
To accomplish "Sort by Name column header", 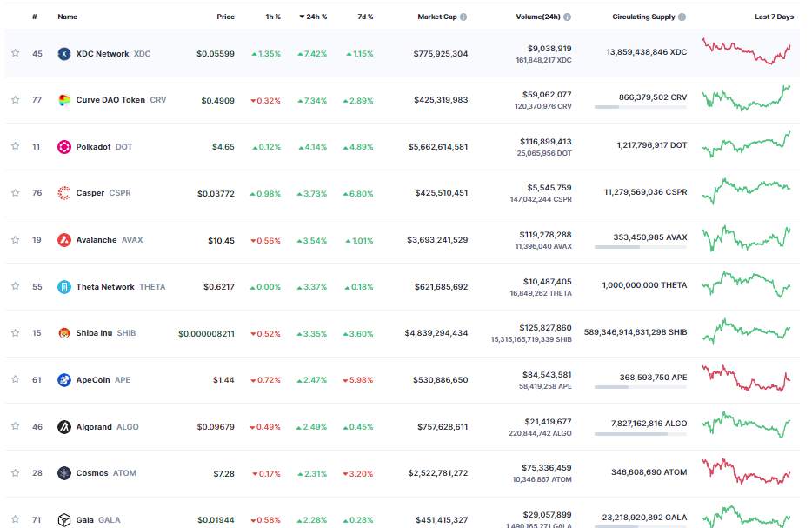I will (67, 17).
